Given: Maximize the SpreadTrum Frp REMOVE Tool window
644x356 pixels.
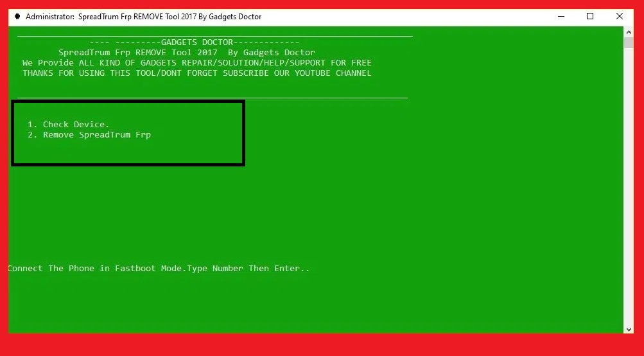Looking at the screenshot, I should pos(590,17).
